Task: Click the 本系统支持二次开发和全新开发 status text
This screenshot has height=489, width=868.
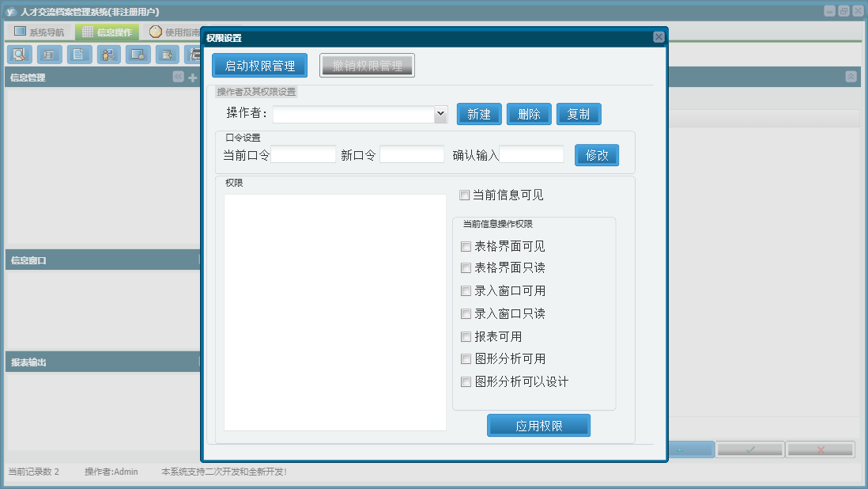Action: (x=224, y=472)
